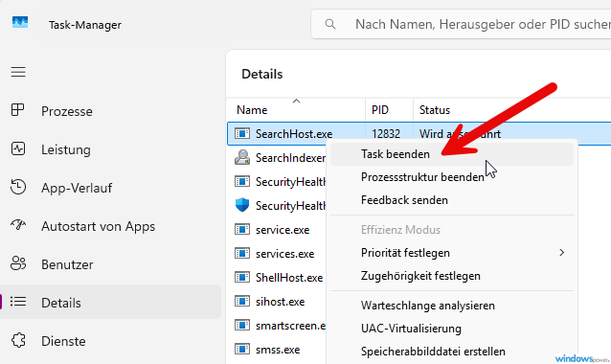
Task: Click the smss.exe process icon
Action: (242, 350)
